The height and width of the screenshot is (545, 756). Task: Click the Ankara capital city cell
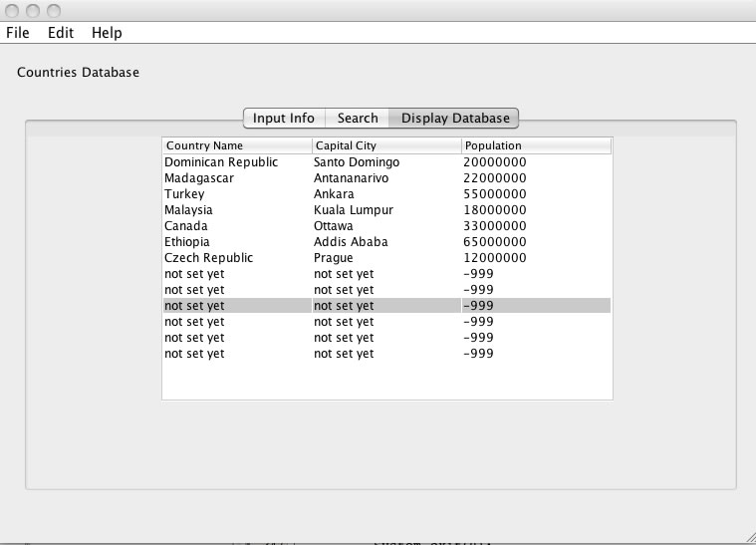(334, 193)
